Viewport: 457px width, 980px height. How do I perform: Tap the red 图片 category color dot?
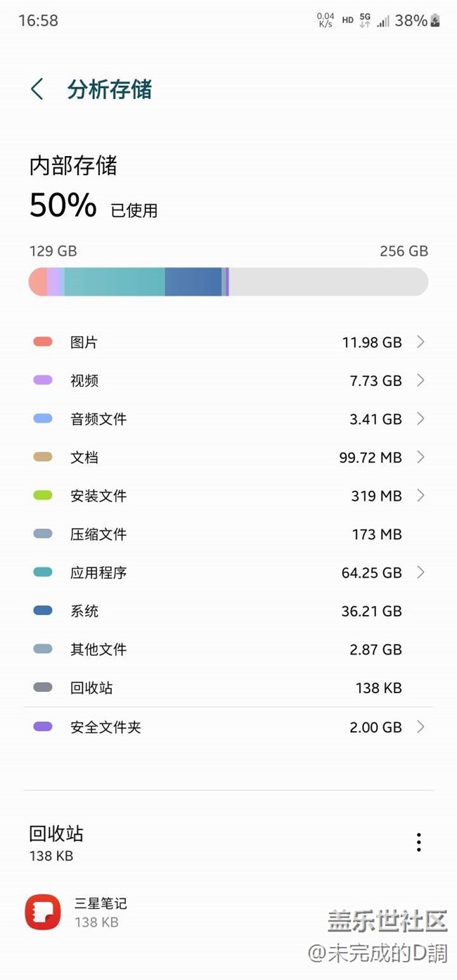coord(43,342)
